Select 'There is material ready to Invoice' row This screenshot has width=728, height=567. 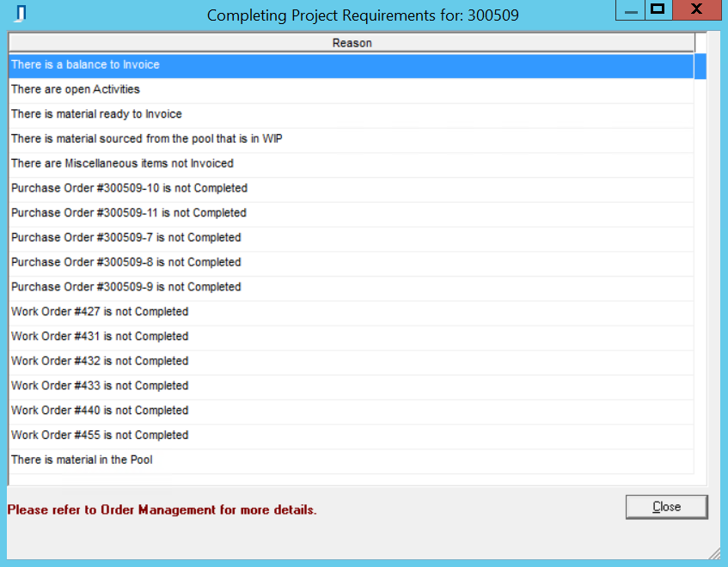352,114
